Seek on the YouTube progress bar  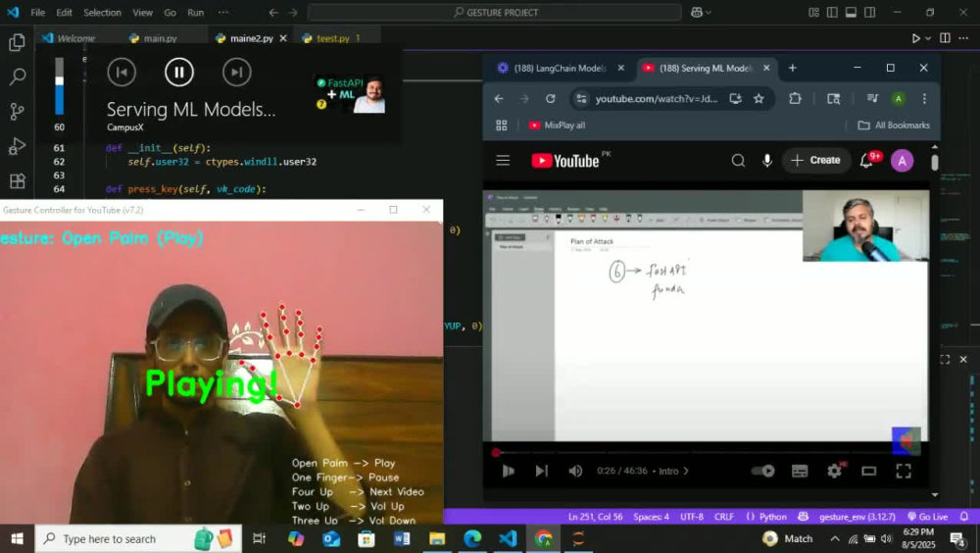tap(707, 452)
